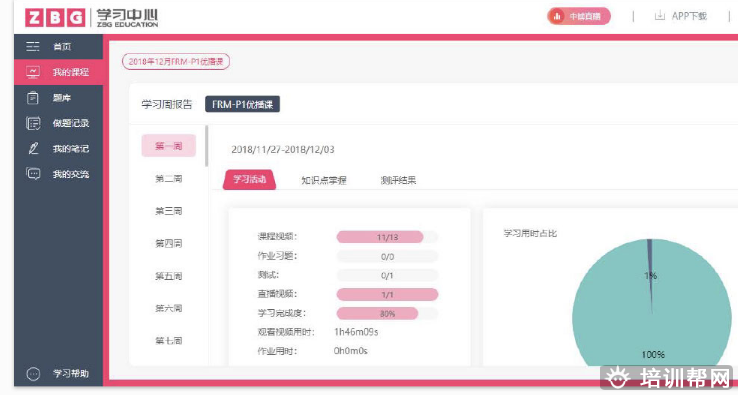Select the 做题记录 list icon

coord(33,123)
